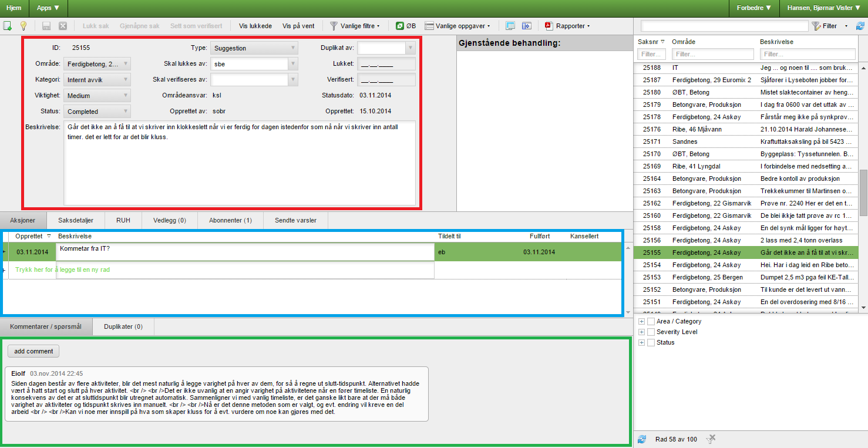
Task: Open the Apps menu in the top bar
Action: click(x=47, y=8)
